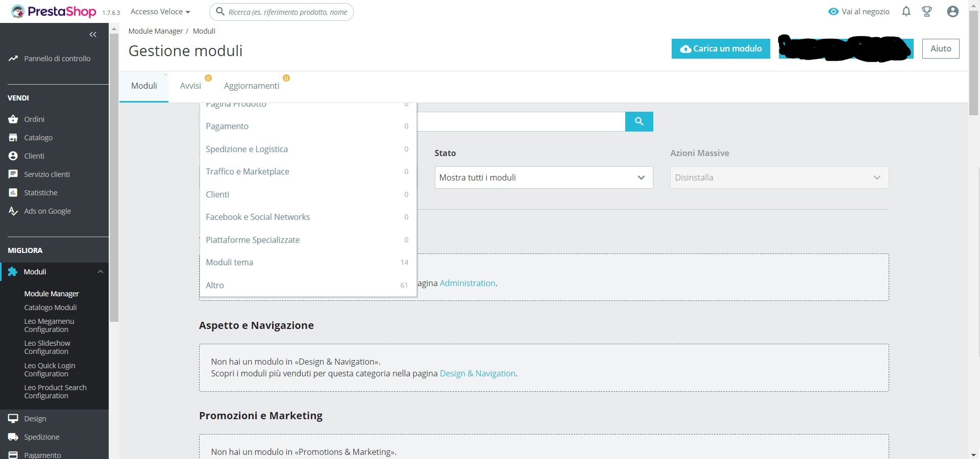This screenshot has width=980, height=459.
Task: Click the eye icon Vai al negozio
Action: [833, 12]
